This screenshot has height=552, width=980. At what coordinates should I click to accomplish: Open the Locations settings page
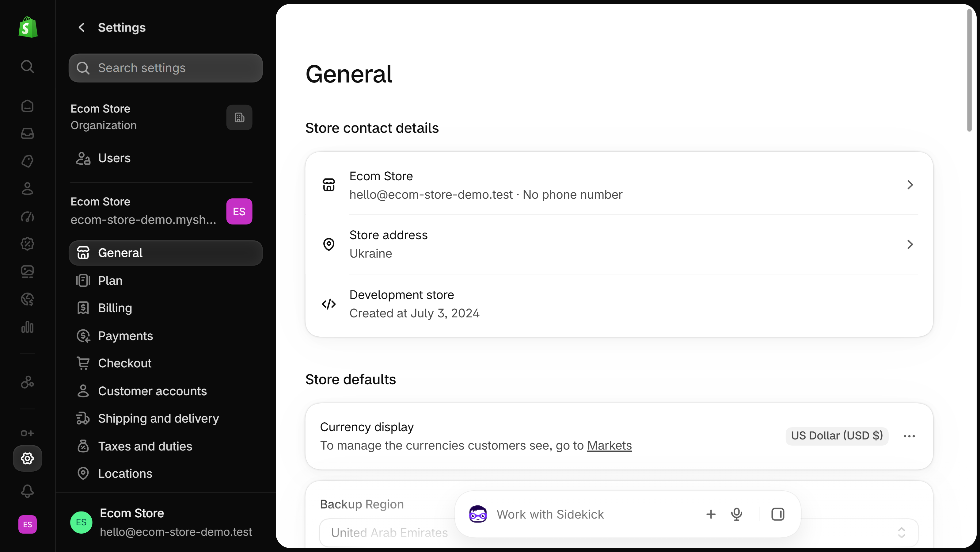click(x=165, y=473)
